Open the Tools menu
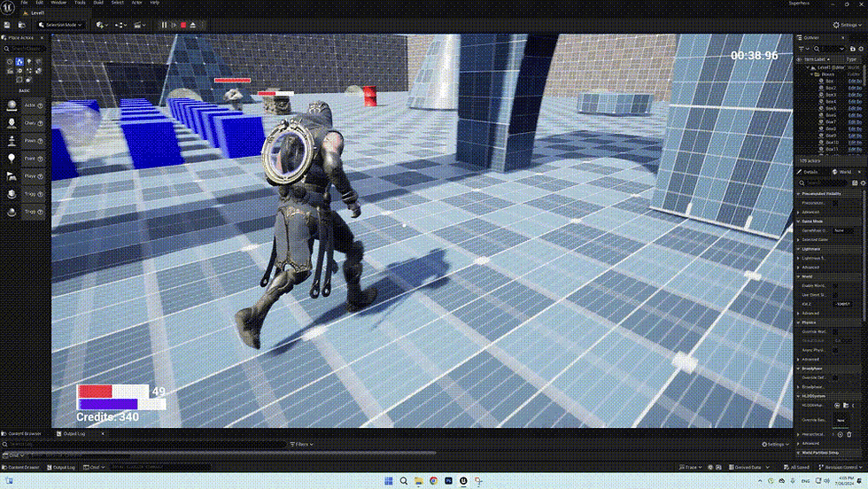 80,3
